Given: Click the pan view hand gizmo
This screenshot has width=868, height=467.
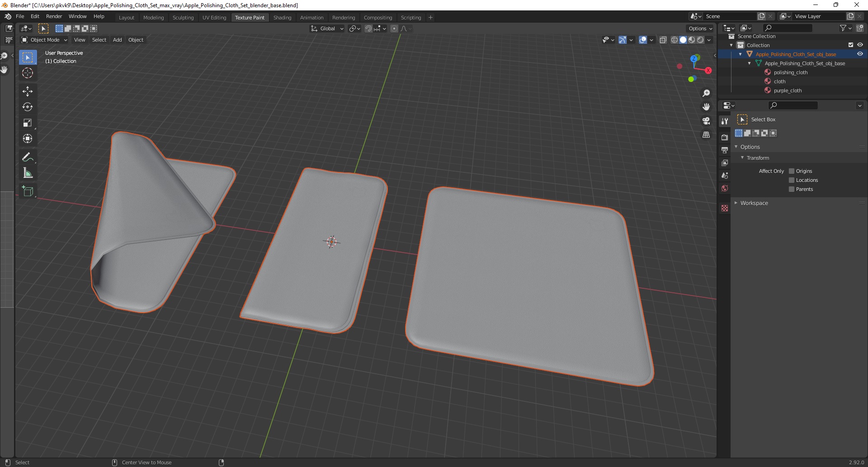Looking at the screenshot, I should (706, 107).
